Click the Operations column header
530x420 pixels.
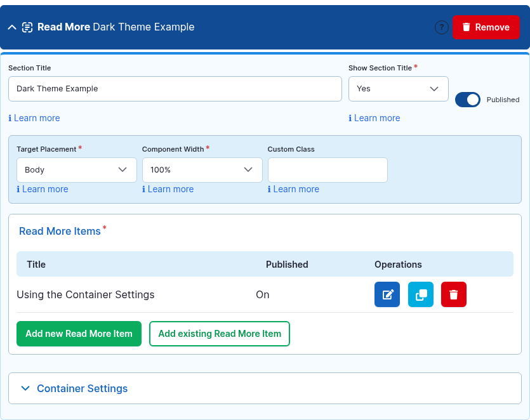(x=398, y=264)
